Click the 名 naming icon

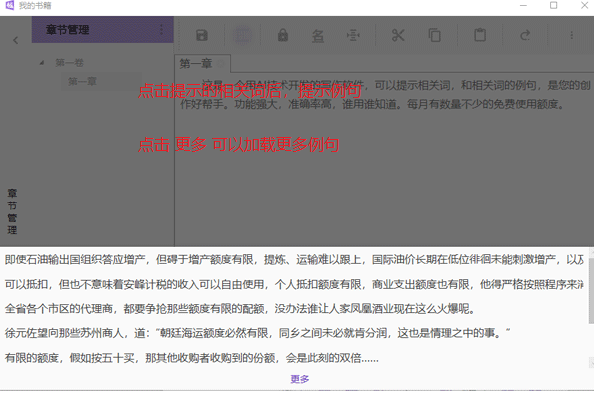click(317, 36)
